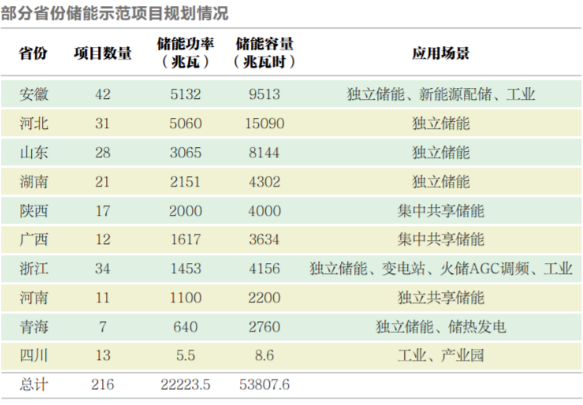The height and width of the screenshot is (405, 583).
Task: Click the 储能功率（兆瓦） column header
Action: [x=186, y=53]
